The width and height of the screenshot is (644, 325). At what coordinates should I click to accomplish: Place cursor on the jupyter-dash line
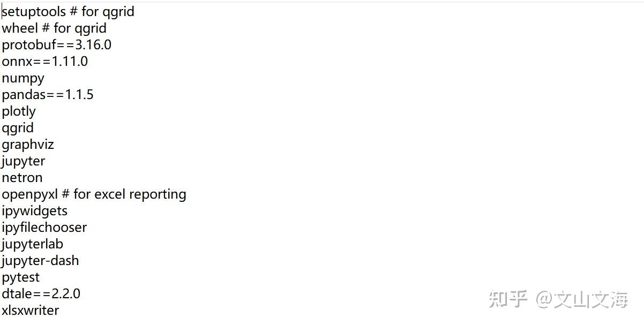[x=40, y=261]
